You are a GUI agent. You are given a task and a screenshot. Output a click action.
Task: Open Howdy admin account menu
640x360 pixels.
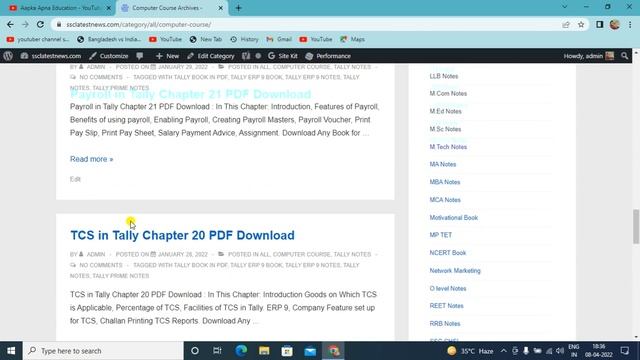click(x=589, y=56)
